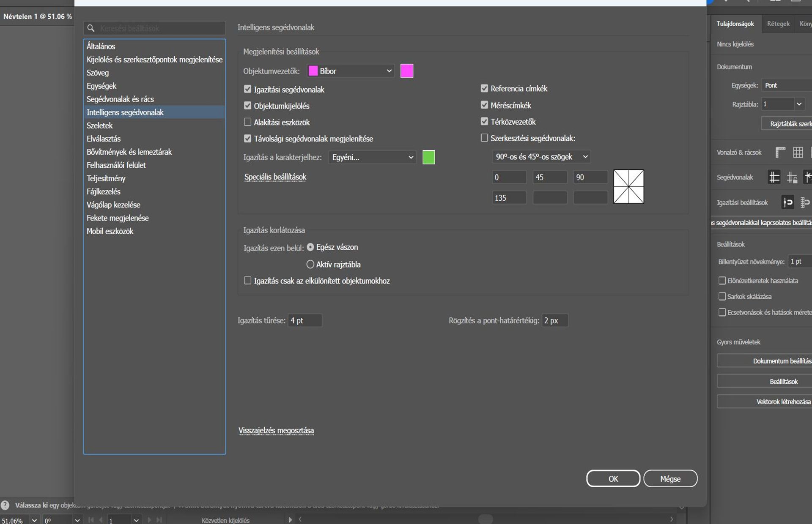Open the Visszajelzés megosztása link
The width and height of the screenshot is (812, 524).
[276, 430]
